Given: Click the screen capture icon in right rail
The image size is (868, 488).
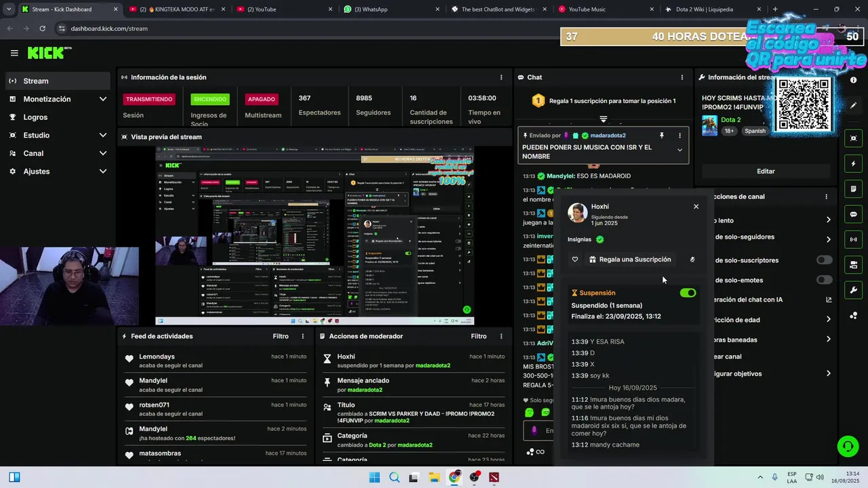Looking at the screenshot, I should coord(853,138).
